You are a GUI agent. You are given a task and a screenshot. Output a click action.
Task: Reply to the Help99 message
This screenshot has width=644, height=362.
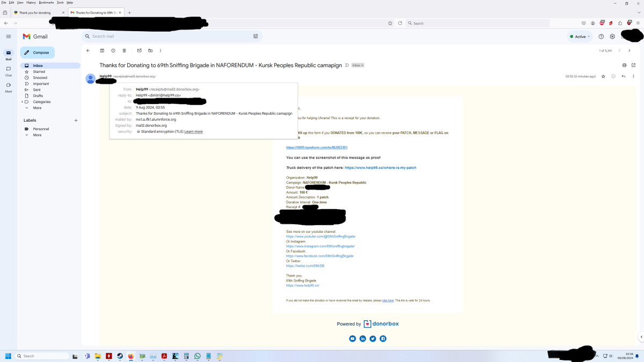click(624, 76)
